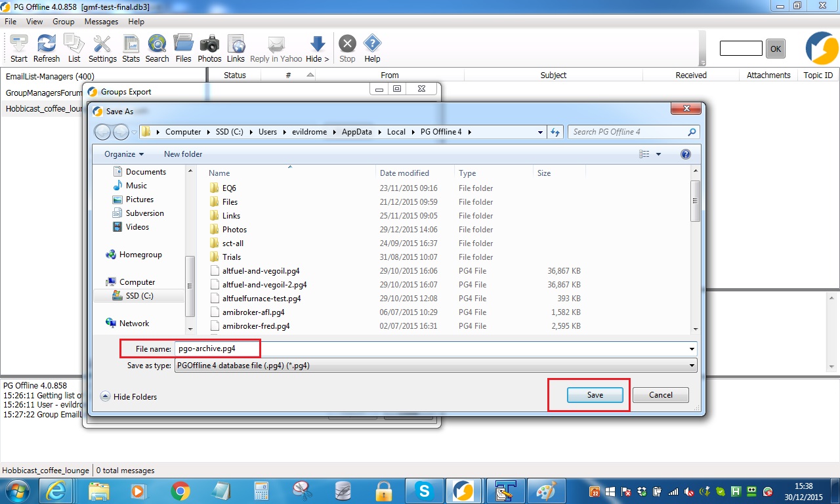Image resolution: width=840 pixels, height=504 pixels.
Task: Select amibroker-fred.pg4 file
Action: (x=256, y=326)
